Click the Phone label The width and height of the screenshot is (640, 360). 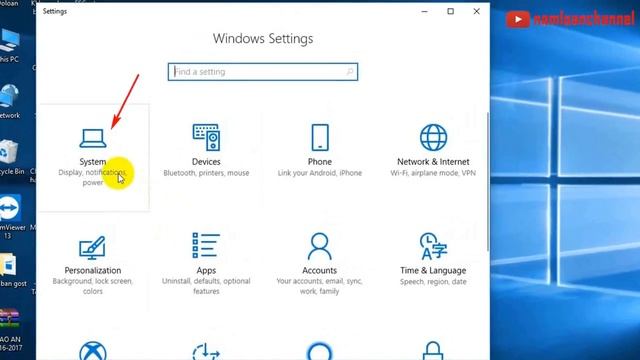[x=320, y=162]
